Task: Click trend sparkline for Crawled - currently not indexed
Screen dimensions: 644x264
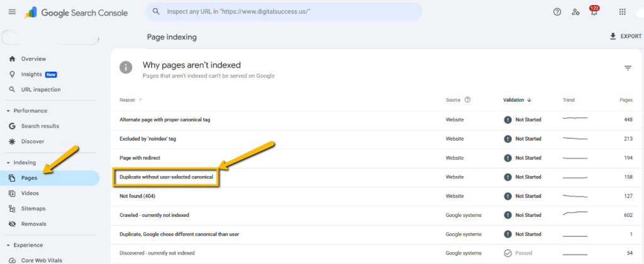Action: tap(575, 214)
